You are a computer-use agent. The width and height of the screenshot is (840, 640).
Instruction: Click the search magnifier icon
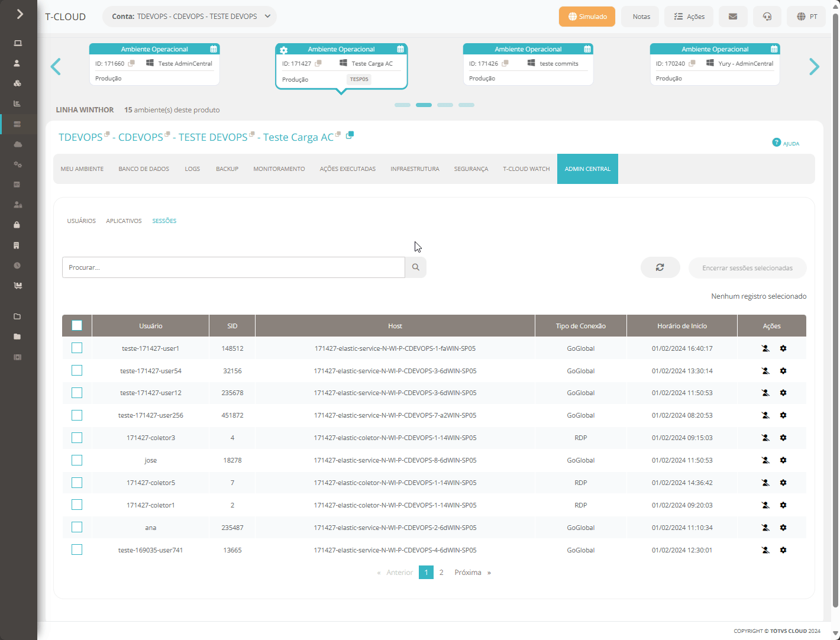point(416,267)
